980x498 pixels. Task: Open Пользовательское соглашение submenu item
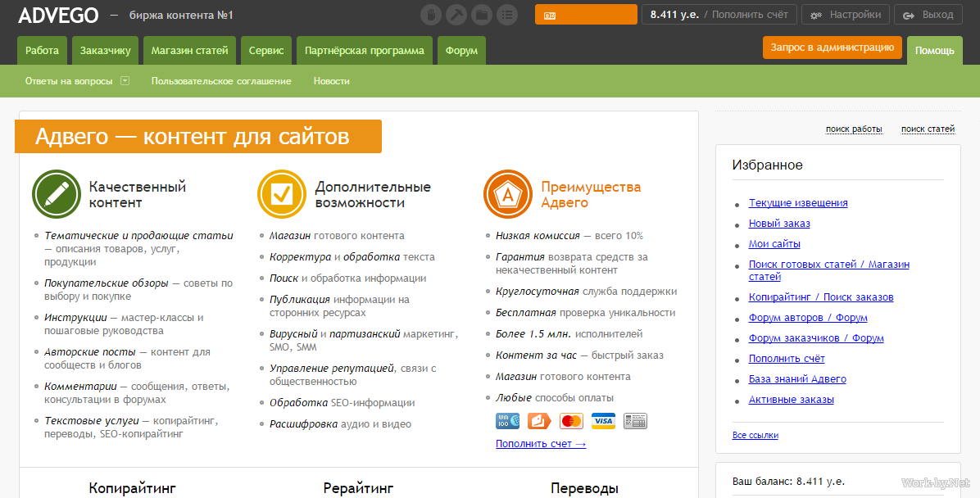(x=221, y=81)
